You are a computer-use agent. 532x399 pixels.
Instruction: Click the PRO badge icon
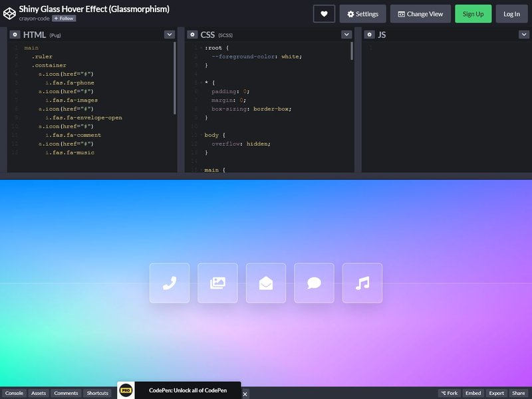[126, 390]
